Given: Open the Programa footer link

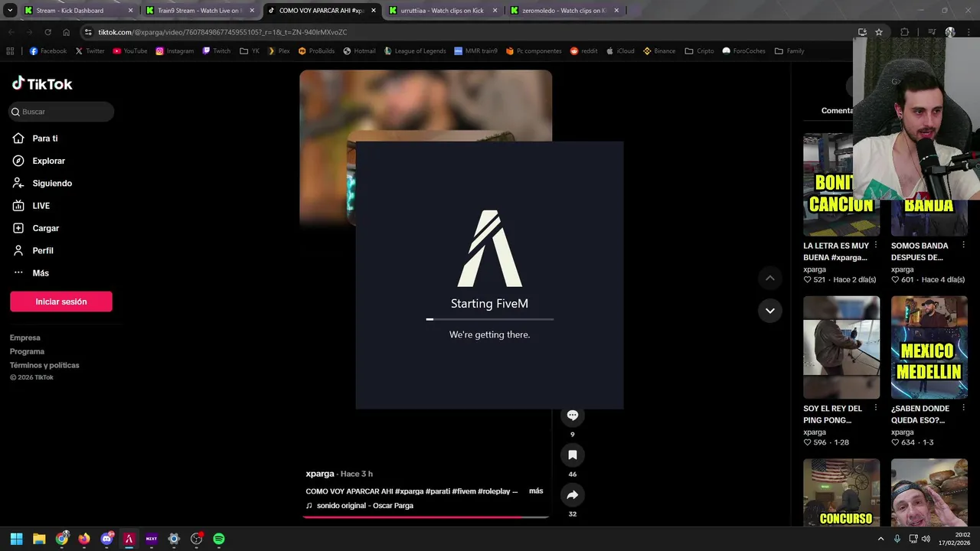Looking at the screenshot, I should 27,351.
